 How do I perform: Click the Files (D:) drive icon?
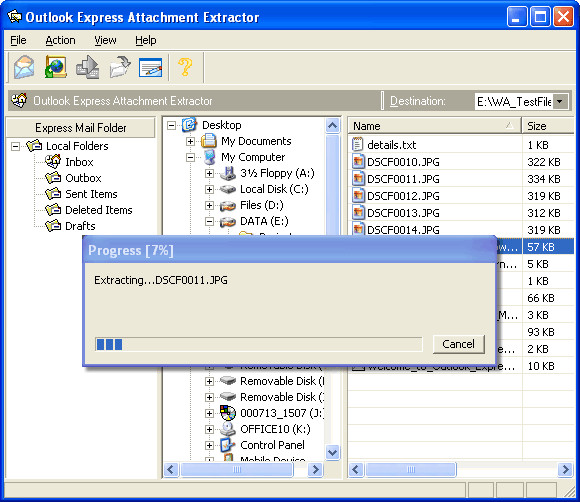pos(228,205)
